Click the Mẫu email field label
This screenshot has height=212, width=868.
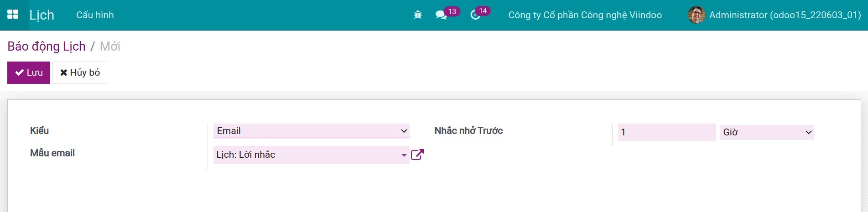52,153
